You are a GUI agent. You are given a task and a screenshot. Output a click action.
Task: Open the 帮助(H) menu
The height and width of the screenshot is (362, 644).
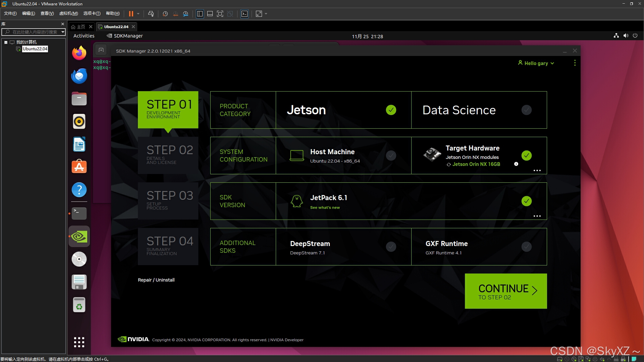click(x=113, y=13)
